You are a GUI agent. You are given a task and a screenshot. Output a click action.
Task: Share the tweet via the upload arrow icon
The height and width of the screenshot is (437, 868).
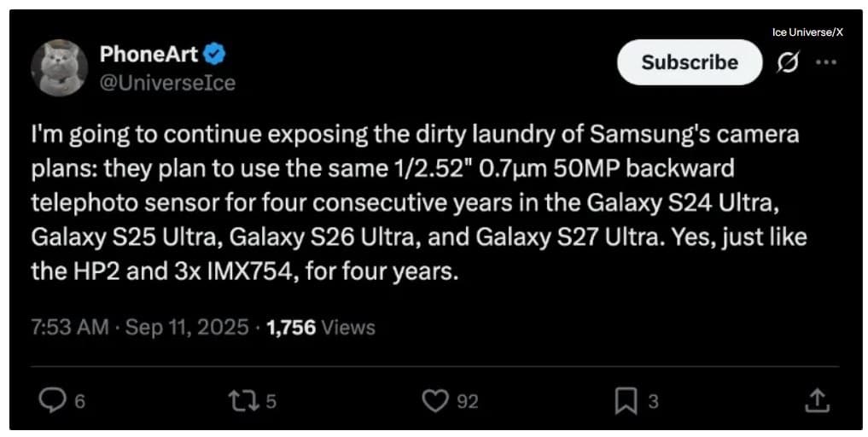[816, 400]
